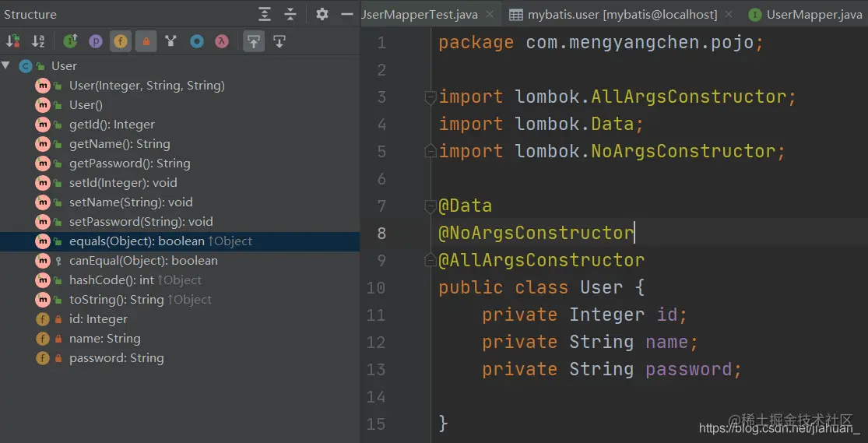The image size is (868, 443).
Task: Open mybatis.user [mybatis@localhost] tab
Action: click(623, 15)
